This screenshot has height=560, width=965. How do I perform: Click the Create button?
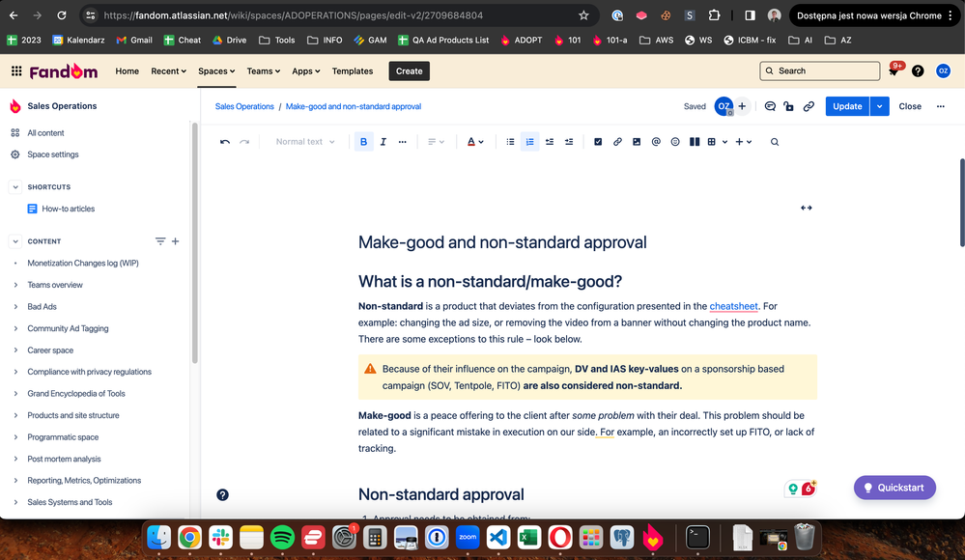click(x=410, y=70)
